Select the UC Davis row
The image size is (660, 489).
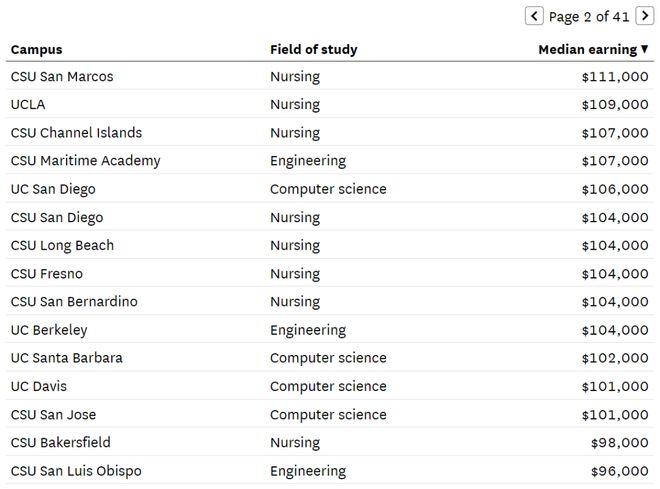[x=330, y=386]
